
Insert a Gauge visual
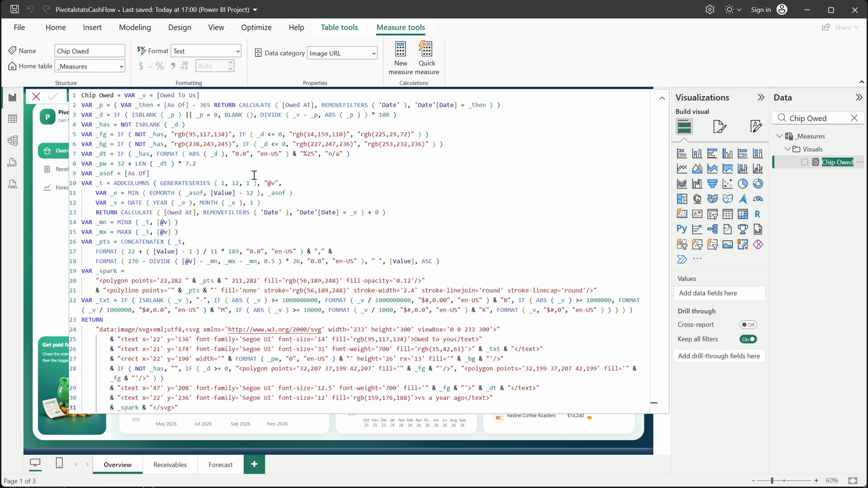coord(758,199)
